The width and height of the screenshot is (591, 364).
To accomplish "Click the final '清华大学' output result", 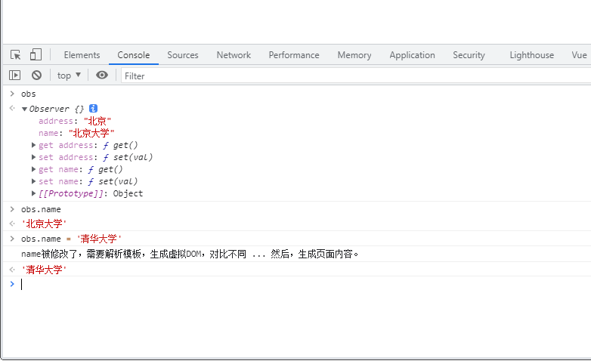I will [x=44, y=270].
